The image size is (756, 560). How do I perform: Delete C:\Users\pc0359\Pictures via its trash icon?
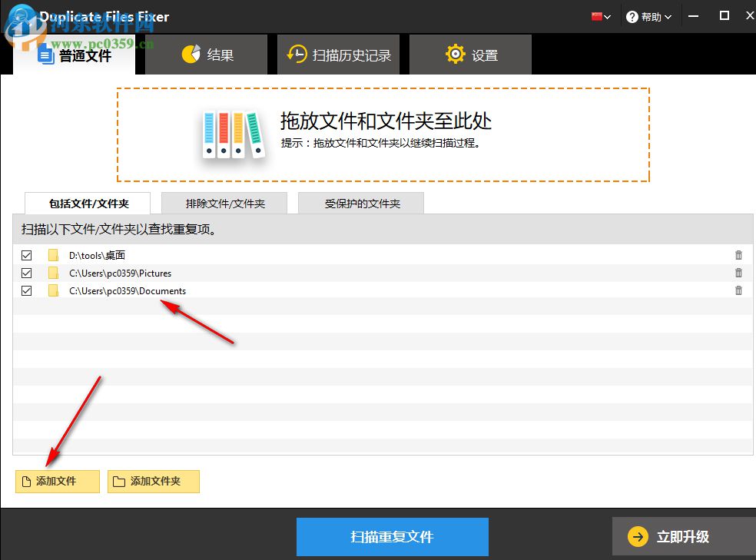tap(738, 273)
